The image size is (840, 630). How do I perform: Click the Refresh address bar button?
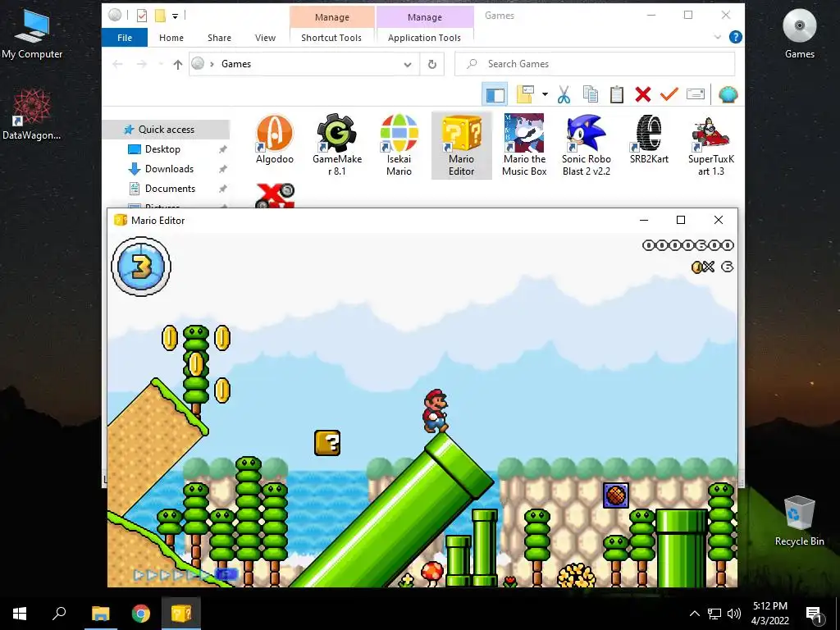431,64
